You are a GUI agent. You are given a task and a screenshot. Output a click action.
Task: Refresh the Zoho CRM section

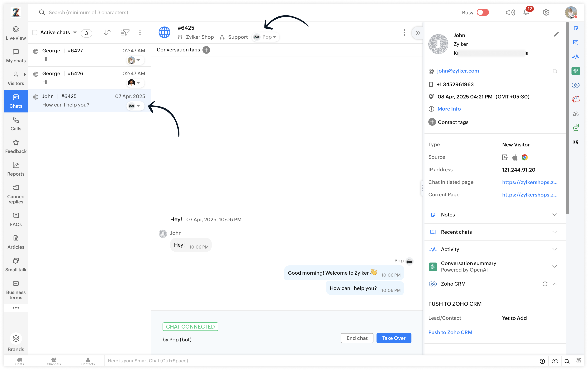pos(545,284)
